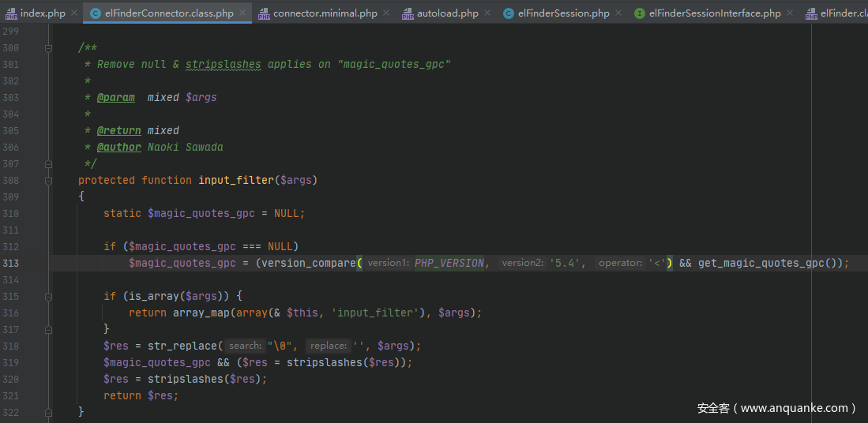Click the 'operator:' inlay hint on line 313
The image size is (868, 423).
tap(620, 264)
